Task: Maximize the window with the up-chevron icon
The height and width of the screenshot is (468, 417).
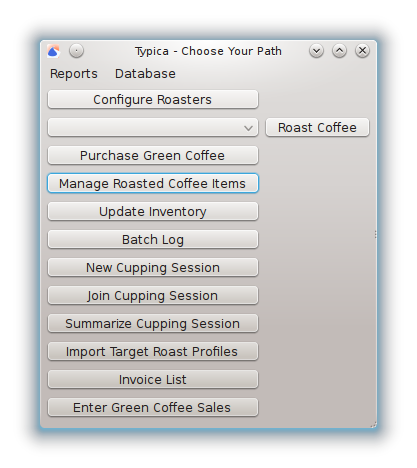Action: 339,51
